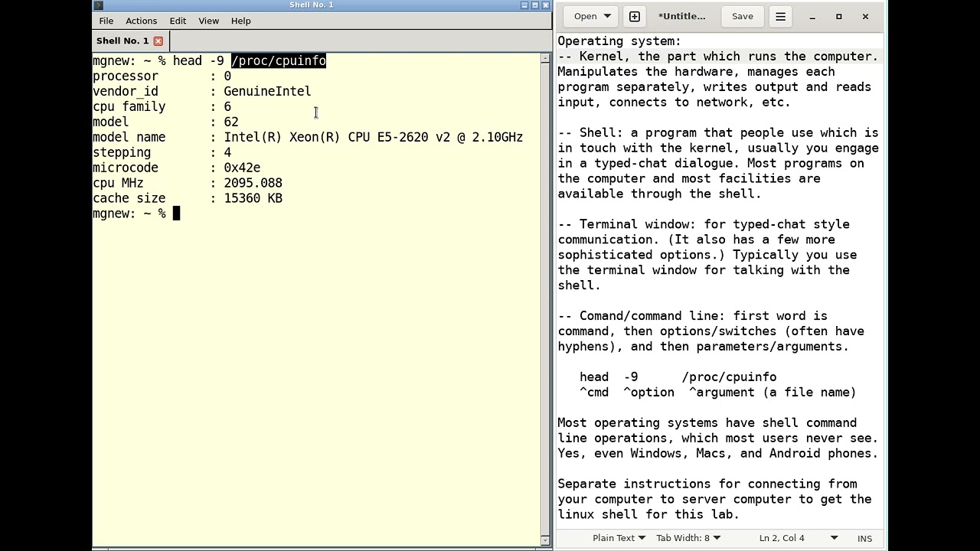Click the 'model name' Xeon CPU line
The width and height of the screenshot is (980, 551).
[308, 137]
